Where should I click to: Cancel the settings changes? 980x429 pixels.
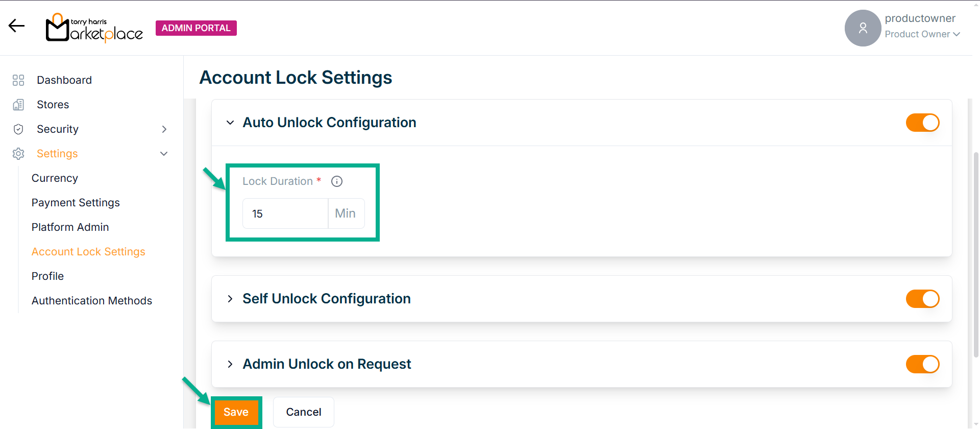[x=304, y=412]
